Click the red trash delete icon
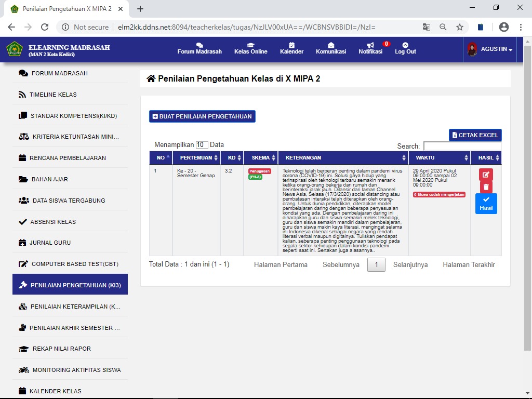Viewport: 532px width, 399px height. point(486,187)
